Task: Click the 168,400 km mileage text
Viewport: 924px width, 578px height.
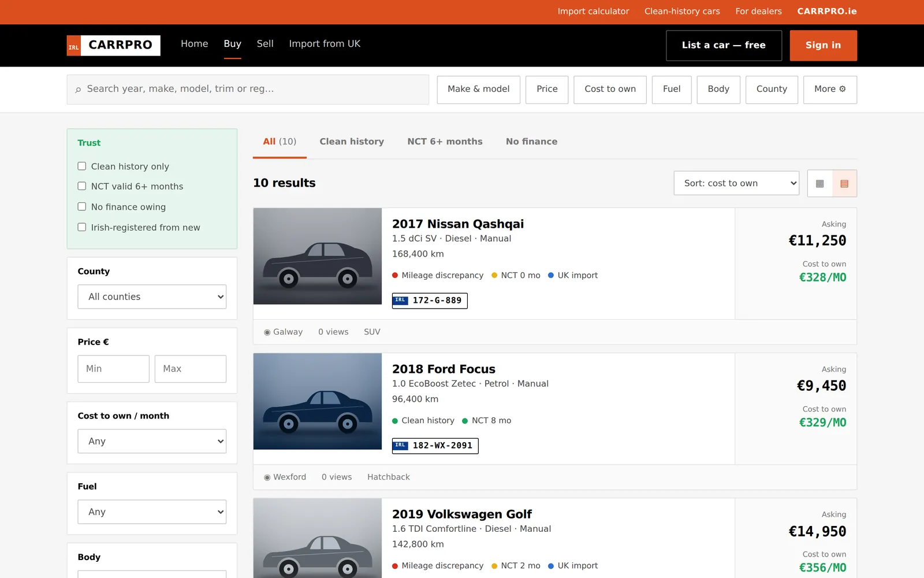Action: point(418,254)
